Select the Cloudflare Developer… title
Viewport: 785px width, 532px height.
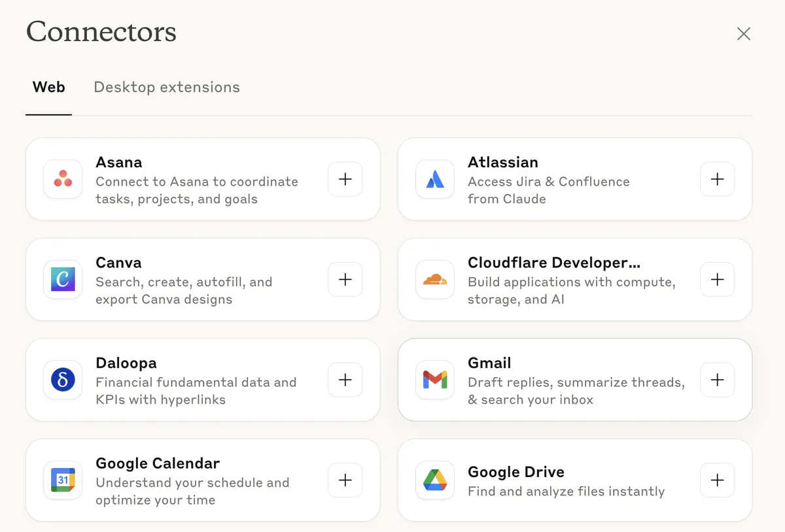coord(554,263)
